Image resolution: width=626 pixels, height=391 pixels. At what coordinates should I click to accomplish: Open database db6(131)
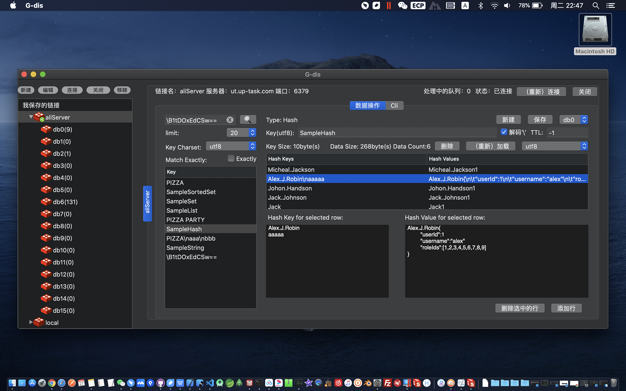point(65,202)
